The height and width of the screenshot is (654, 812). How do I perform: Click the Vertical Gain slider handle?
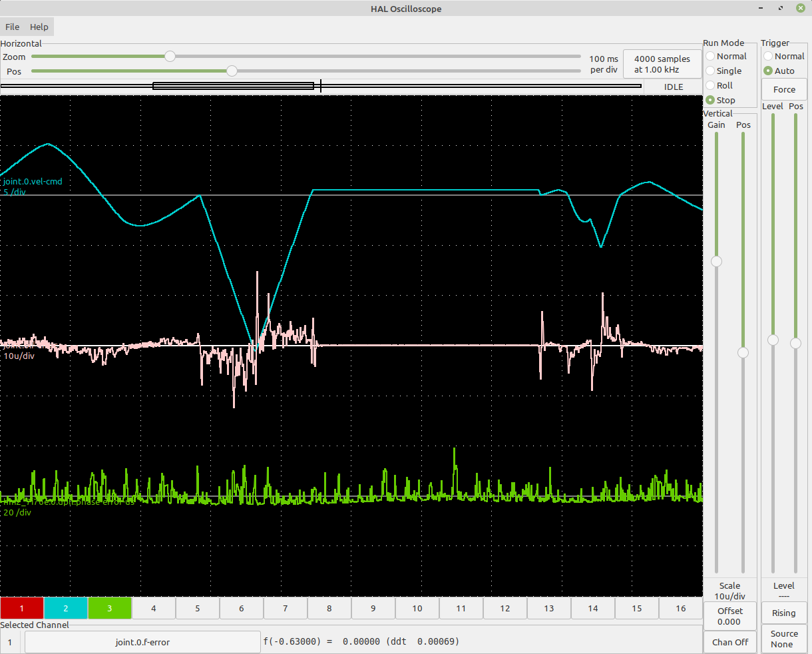(715, 262)
